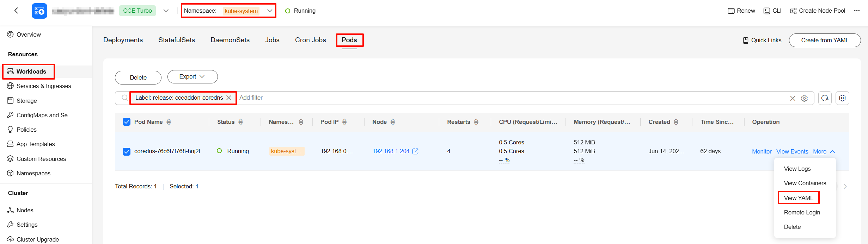This screenshot has width=868, height=244.
Task: Click the Renew icon in header
Action: pos(731,11)
